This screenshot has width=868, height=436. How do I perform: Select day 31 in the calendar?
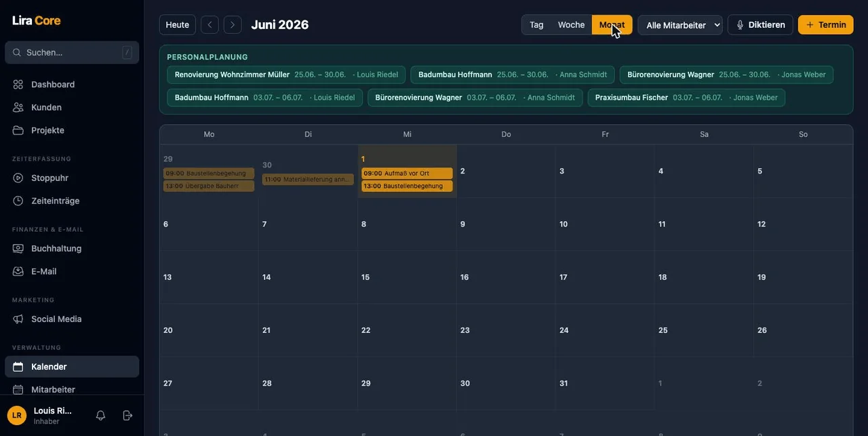click(x=605, y=383)
